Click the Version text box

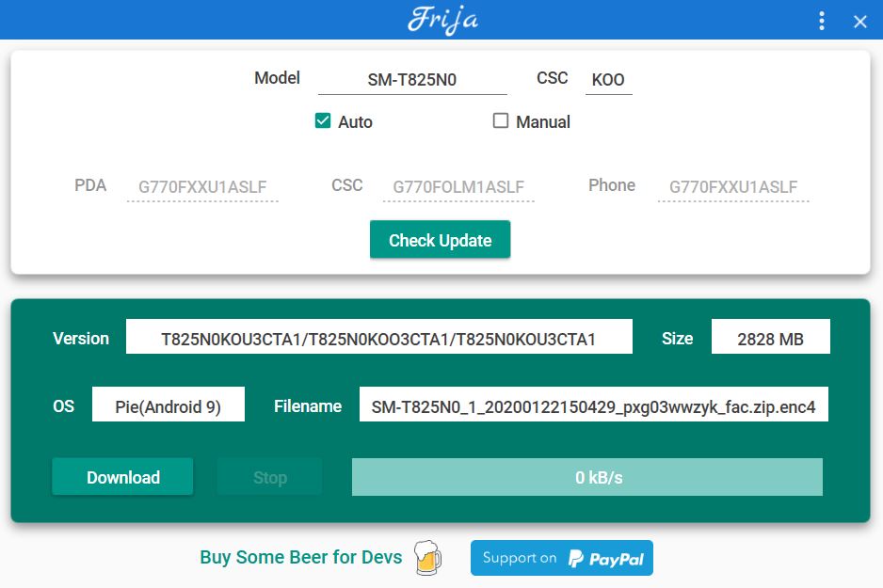click(378, 339)
